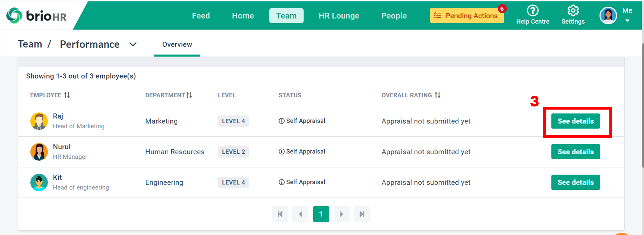
Task: Click 'Showing 1-3 out of 3 employee(s)' text
Action: [81, 76]
